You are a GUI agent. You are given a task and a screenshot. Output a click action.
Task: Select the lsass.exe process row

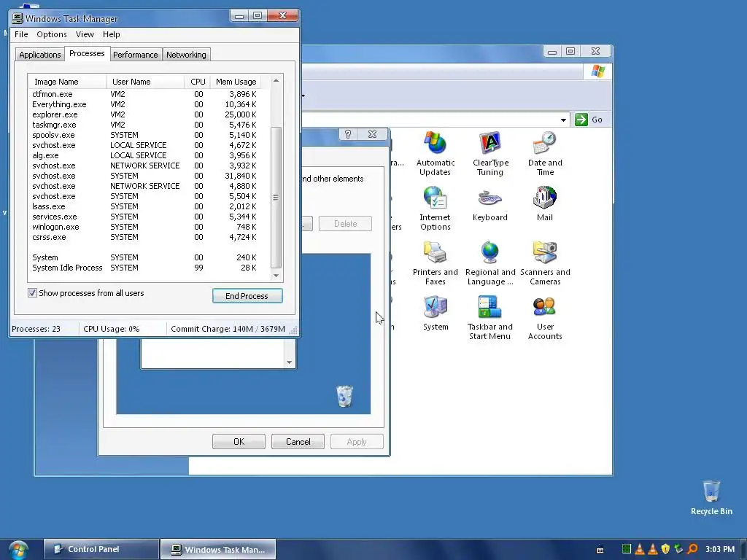point(144,206)
